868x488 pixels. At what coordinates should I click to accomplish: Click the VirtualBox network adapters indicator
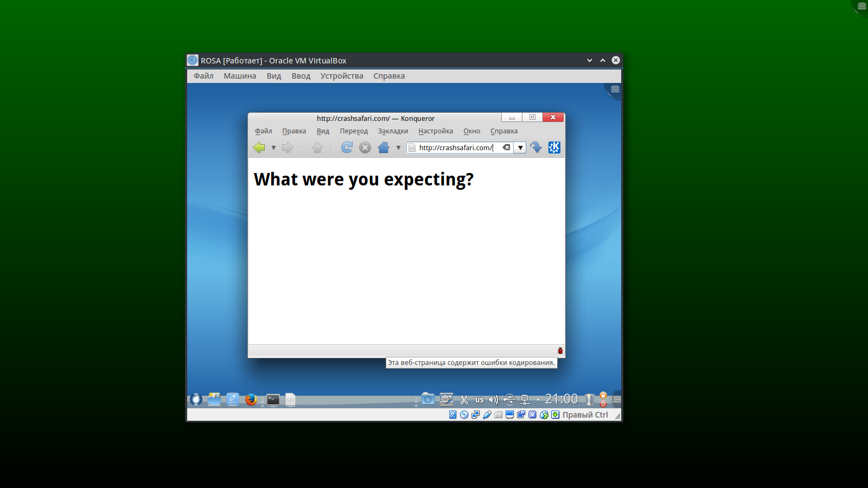pos(475,415)
